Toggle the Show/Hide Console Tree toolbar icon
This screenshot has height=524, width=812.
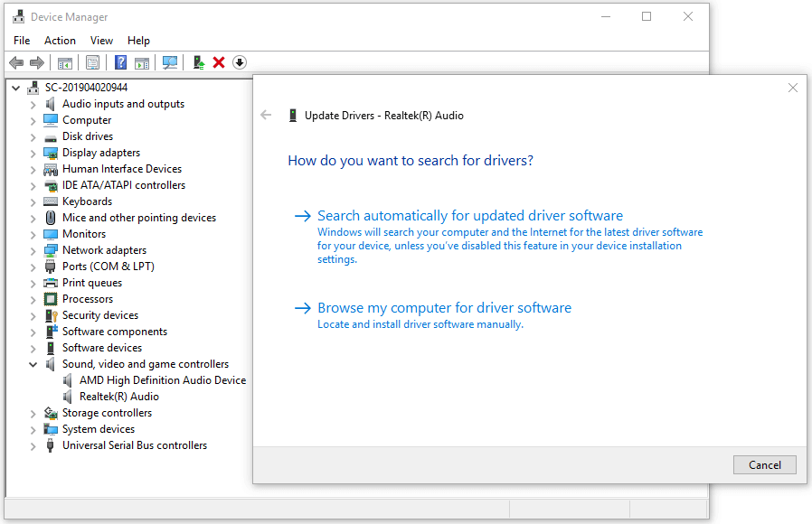(x=65, y=62)
